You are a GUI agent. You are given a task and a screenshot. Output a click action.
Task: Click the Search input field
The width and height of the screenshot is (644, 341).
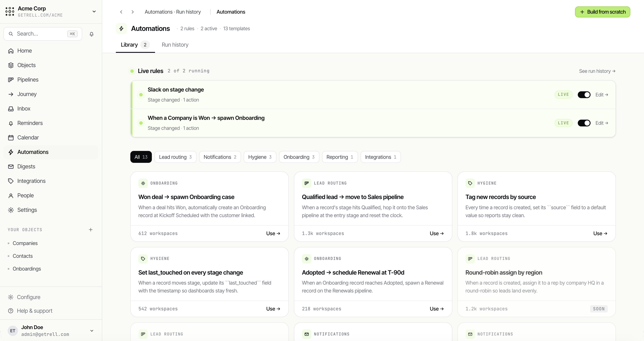(x=43, y=34)
